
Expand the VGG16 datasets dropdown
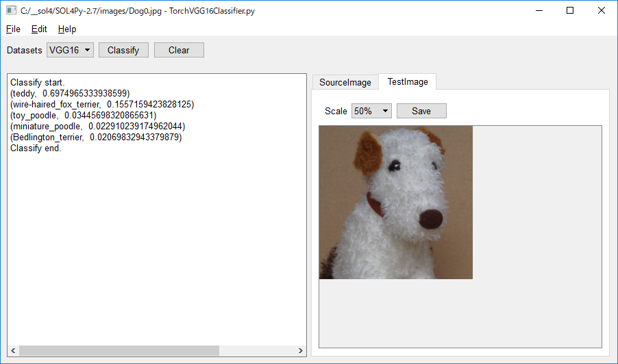tap(70, 50)
